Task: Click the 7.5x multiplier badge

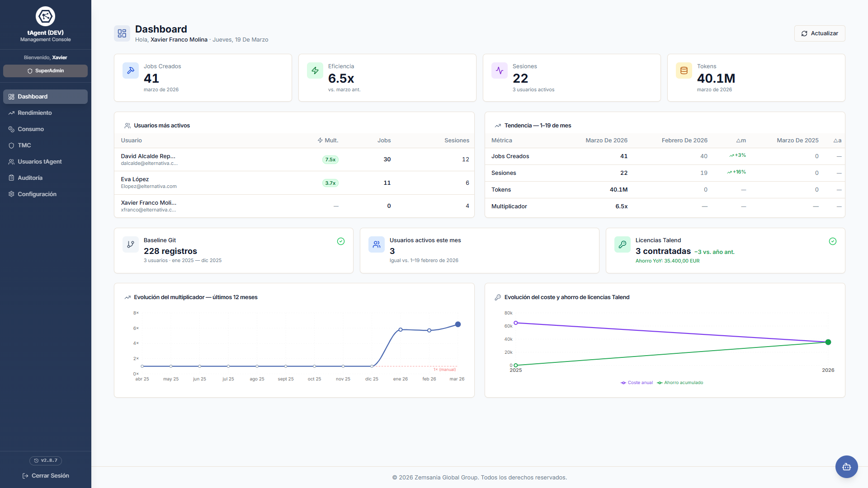Action: [x=330, y=160]
